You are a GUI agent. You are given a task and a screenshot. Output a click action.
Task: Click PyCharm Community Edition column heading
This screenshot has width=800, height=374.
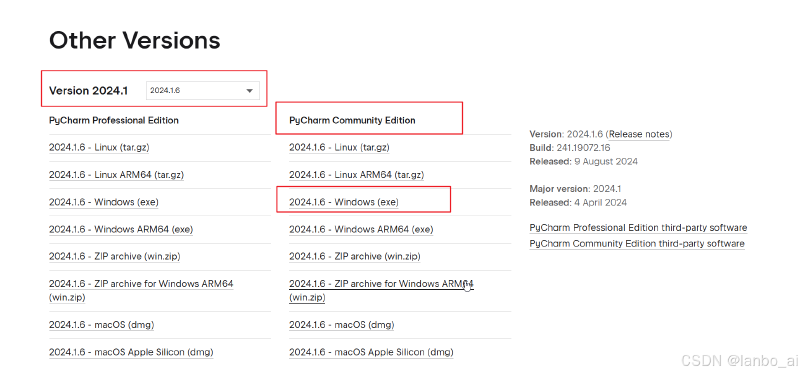coord(352,120)
